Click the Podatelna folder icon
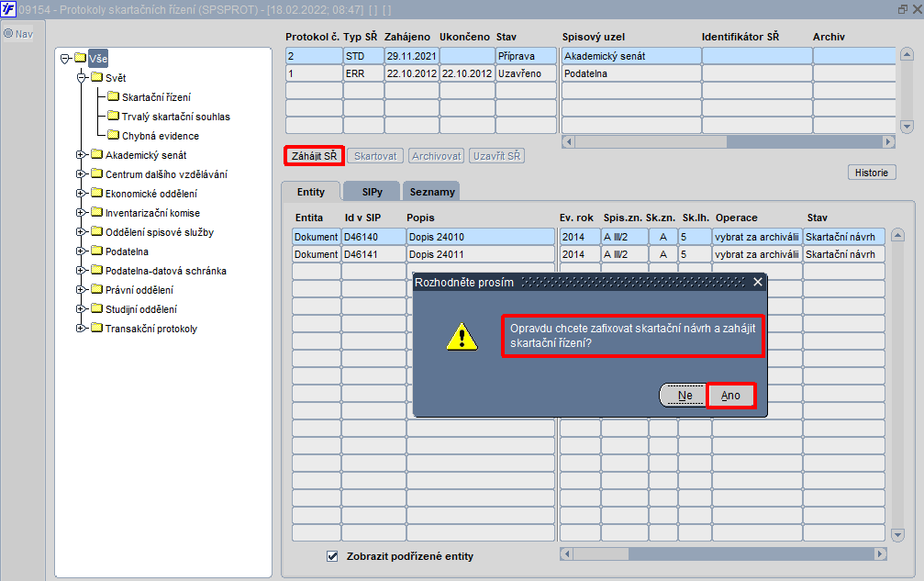The image size is (924, 581). 96,251
